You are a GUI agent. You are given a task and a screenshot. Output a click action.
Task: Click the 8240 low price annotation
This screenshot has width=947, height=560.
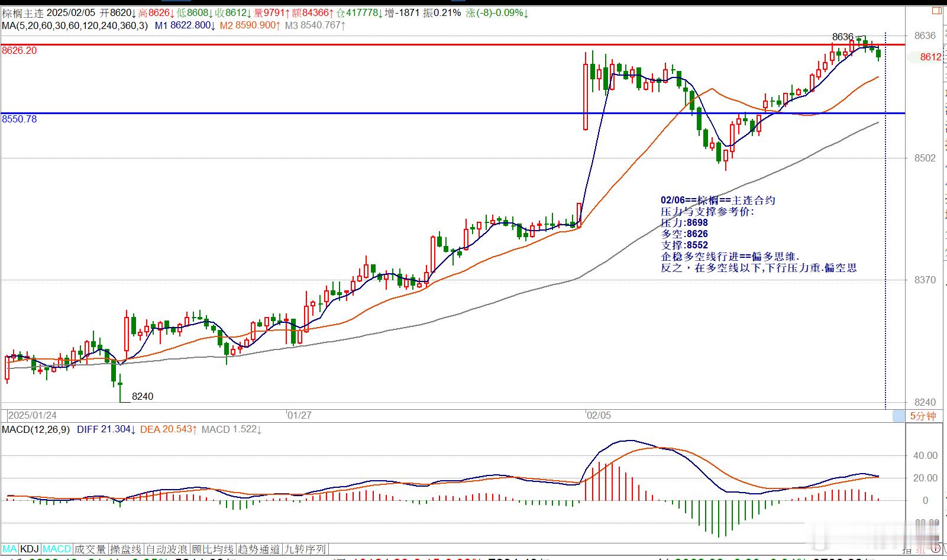tap(142, 397)
